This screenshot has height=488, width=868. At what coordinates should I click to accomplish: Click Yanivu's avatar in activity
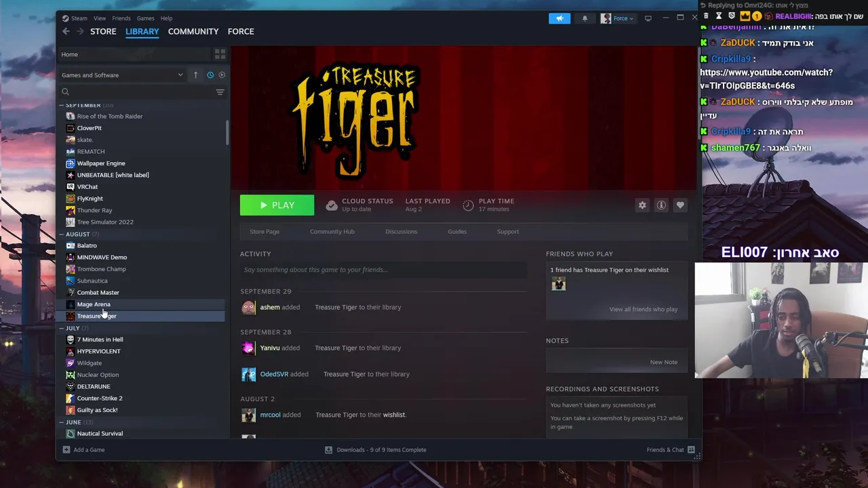tap(248, 348)
